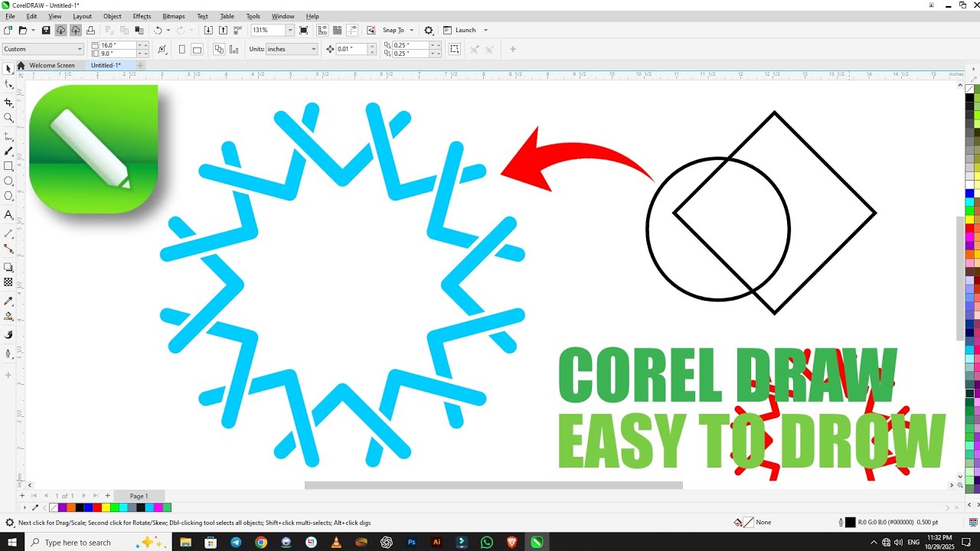The width and height of the screenshot is (980, 551).
Task: Select the Shape edit tool
Action: pyautogui.click(x=8, y=84)
